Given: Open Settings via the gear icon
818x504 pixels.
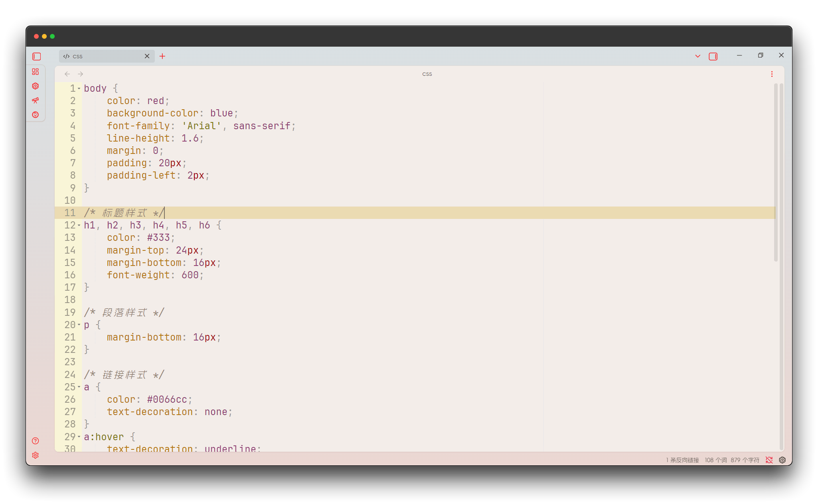Looking at the screenshot, I should click(35, 455).
